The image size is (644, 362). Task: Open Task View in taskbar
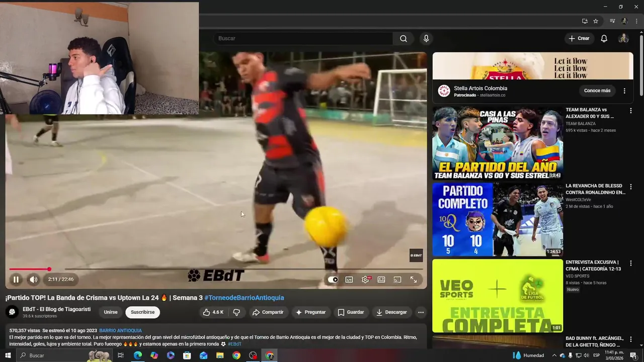(x=121, y=355)
